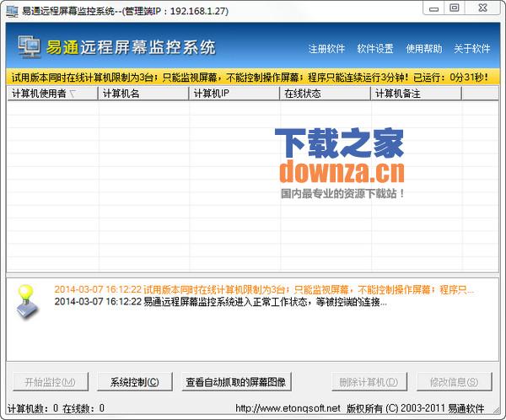
Task: Click the 开始监控(M) button
Action: click(51, 382)
